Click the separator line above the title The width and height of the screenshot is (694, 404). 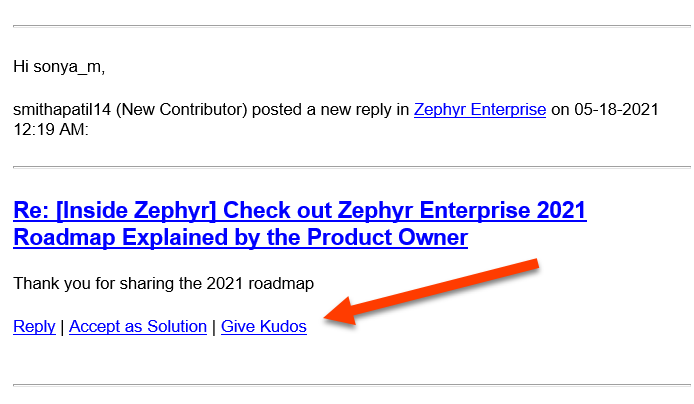351,166
